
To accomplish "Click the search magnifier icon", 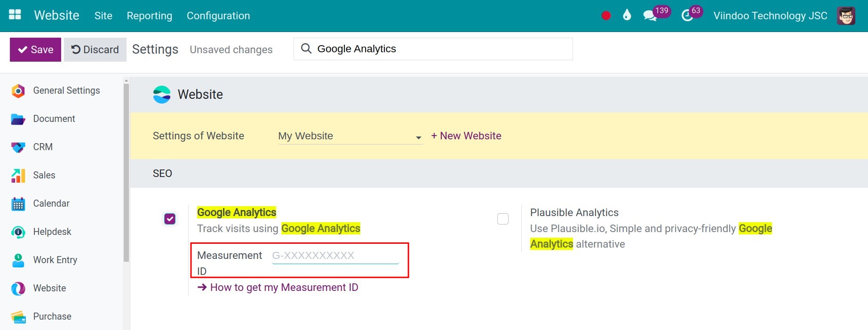I will pos(306,48).
